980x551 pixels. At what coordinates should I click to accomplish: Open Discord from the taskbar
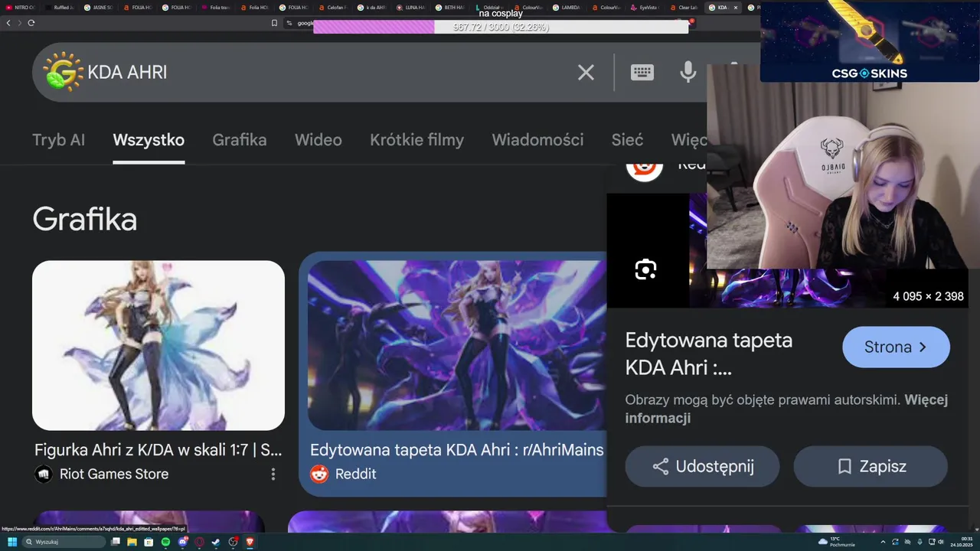click(x=183, y=542)
